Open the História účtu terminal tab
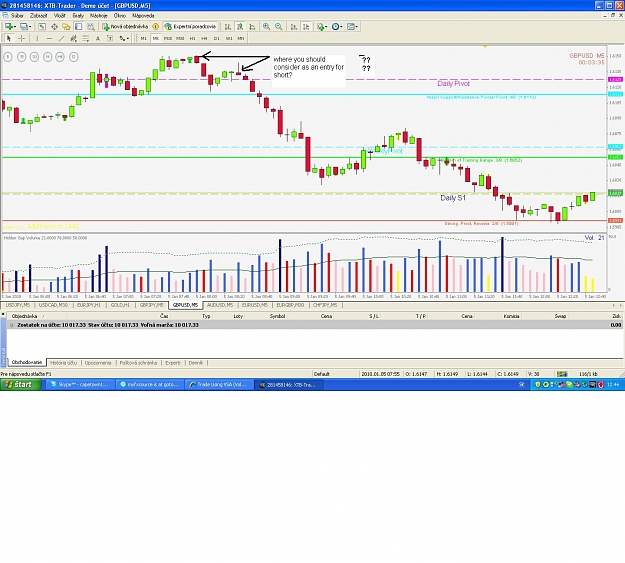The width and height of the screenshot is (625, 563). click(63, 363)
